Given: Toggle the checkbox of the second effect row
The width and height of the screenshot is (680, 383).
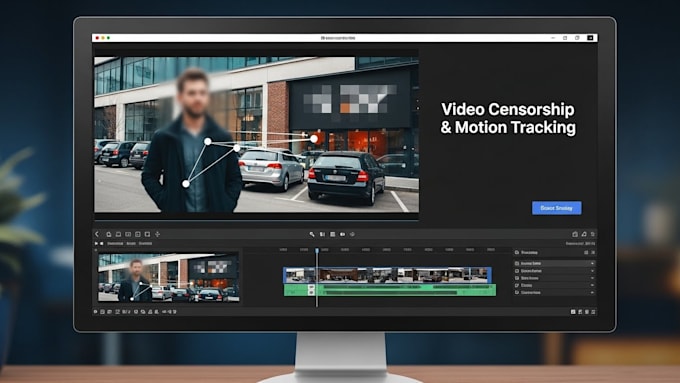Looking at the screenshot, I should click(517, 271).
